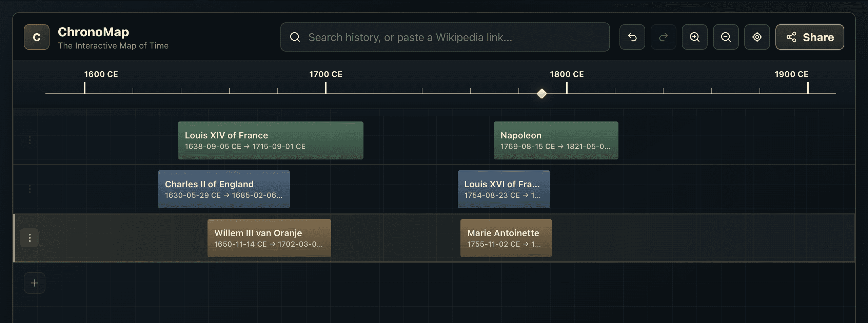
Task: Click the 1700 CE ruler label
Action: pyautogui.click(x=326, y=74)
